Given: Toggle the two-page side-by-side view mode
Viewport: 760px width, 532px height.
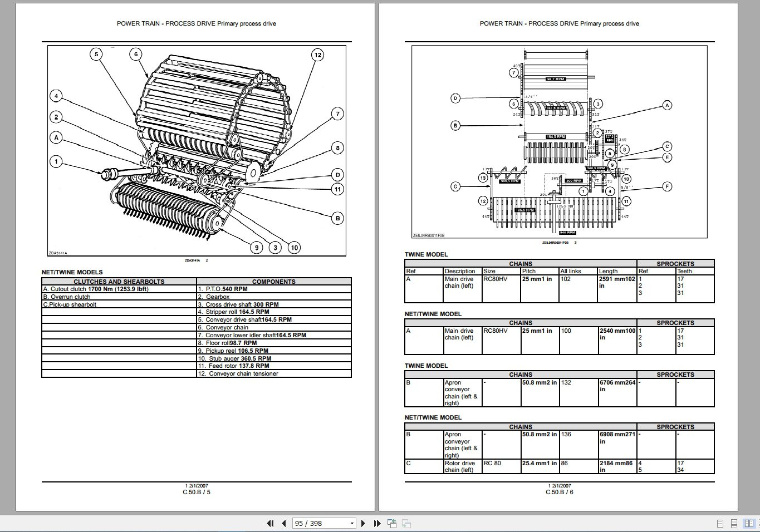Looking at the screenshot, I should tap(749, 524).
